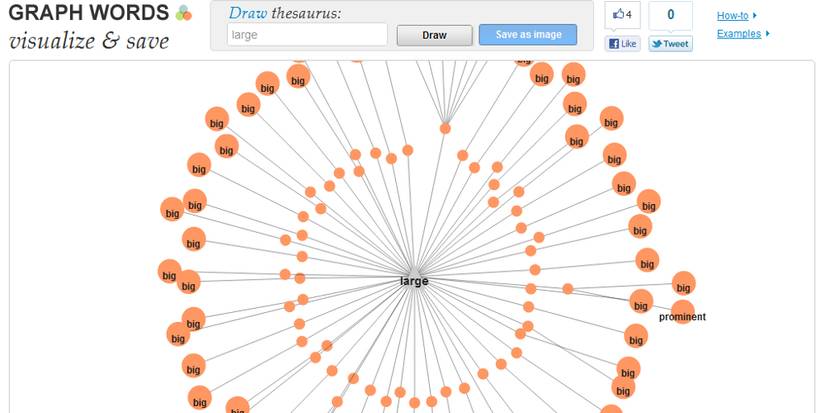
Task: Click the Graph Words three-circle logo icon
Action: tap(184, 13)
